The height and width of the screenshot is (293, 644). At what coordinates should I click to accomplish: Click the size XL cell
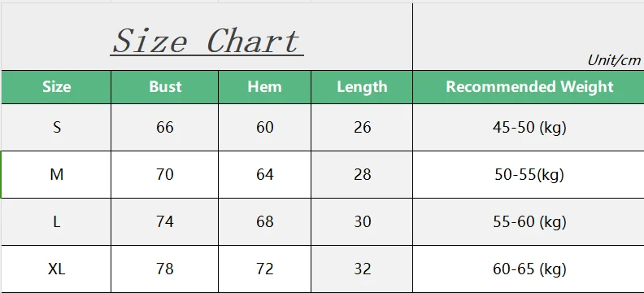(x=56, y=269)
